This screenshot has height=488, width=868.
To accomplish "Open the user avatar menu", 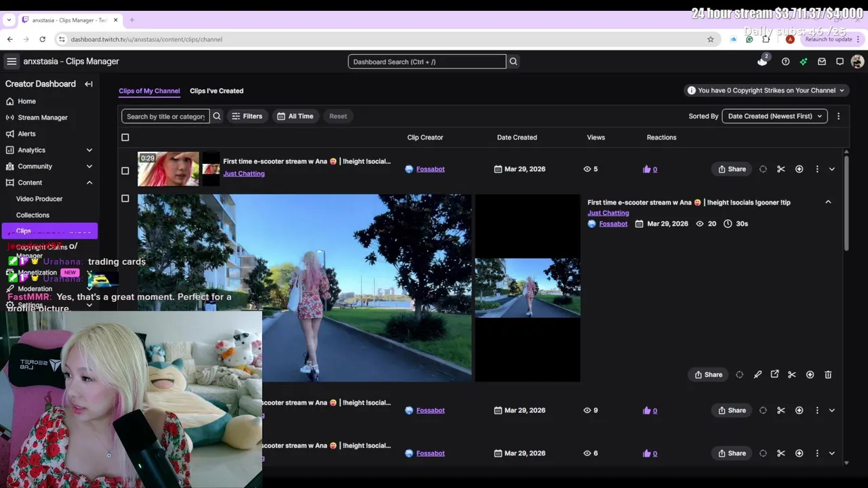I will coord(857,62).
